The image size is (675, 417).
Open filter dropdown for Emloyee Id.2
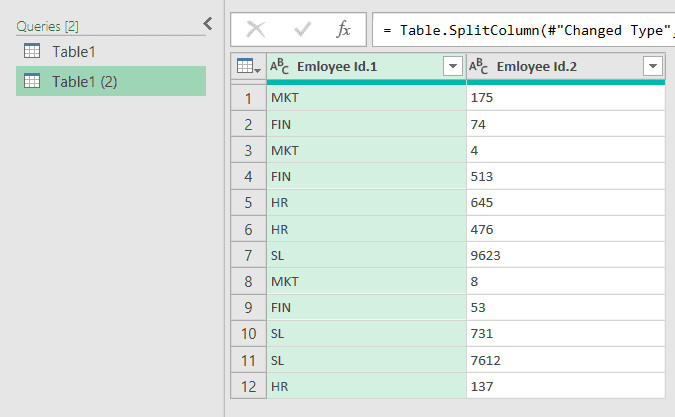pos(653,67)
